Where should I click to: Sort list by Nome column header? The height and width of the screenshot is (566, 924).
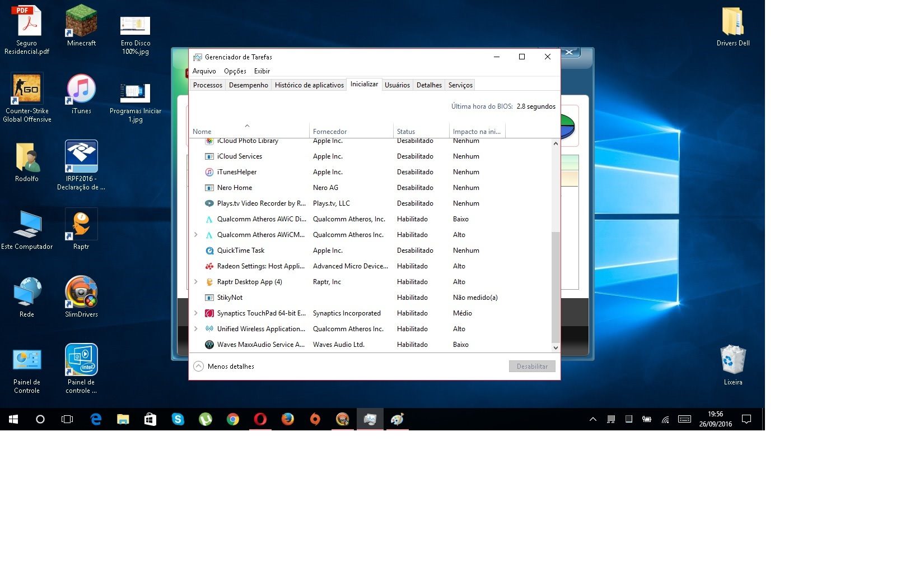[249, 131]
